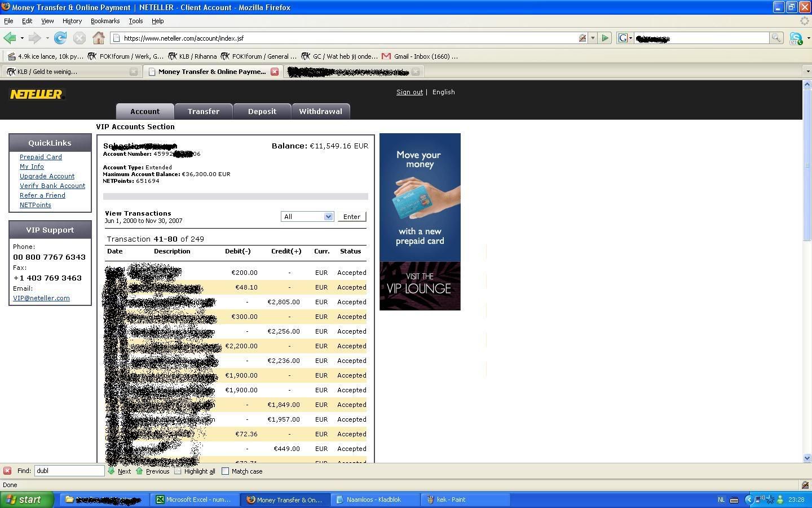Open the address bar URL dropdown

(593, 38)
